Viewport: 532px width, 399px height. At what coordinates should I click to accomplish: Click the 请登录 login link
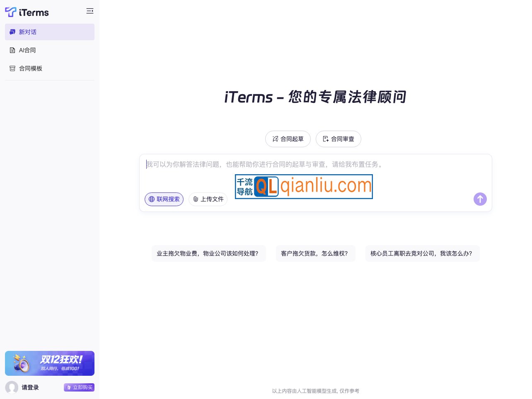[30, 387]
